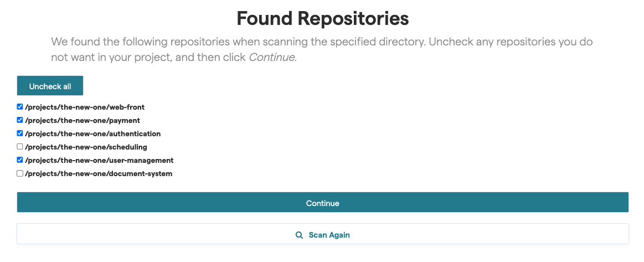
Task: Check the document-system repository checkbox
Action: [20, 173]
